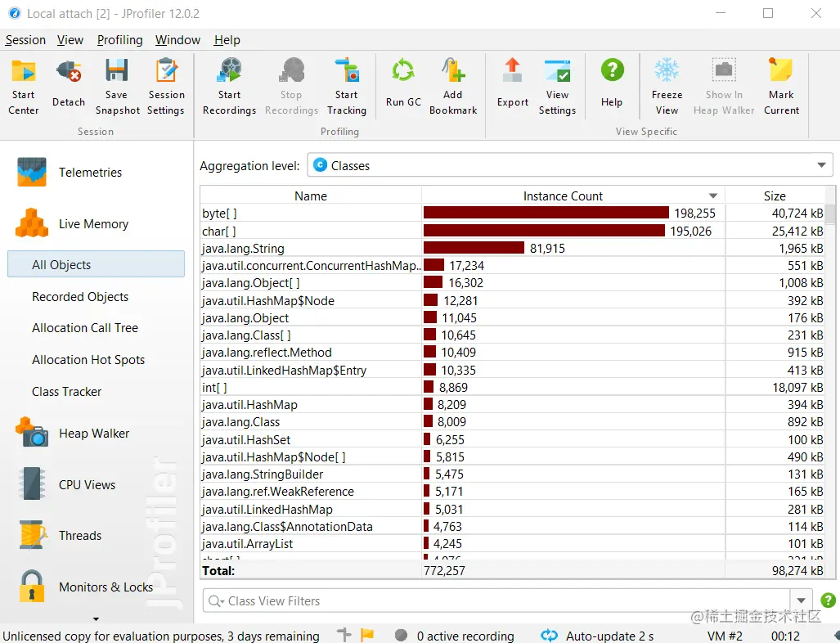Select the java.lang.Object[ ] row
Image resolution: width=840 pixels, height=643 pixels.
pyautogui.click(x=513, y=282)
